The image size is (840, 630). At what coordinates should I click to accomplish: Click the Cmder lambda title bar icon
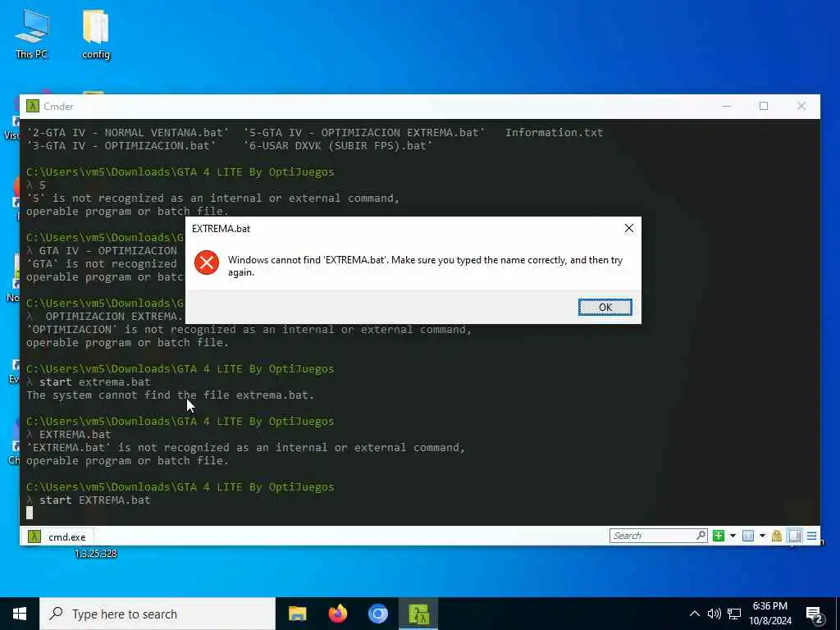33,106
